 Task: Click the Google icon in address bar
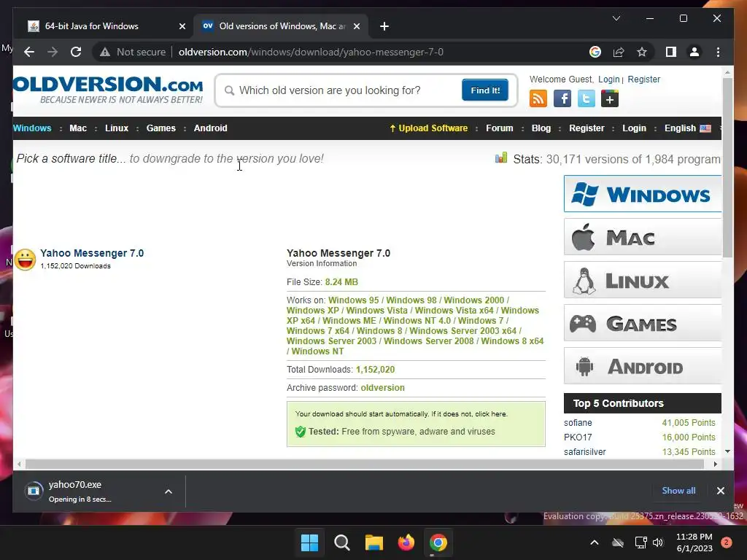pyautogui.click(x=595, y=52)
